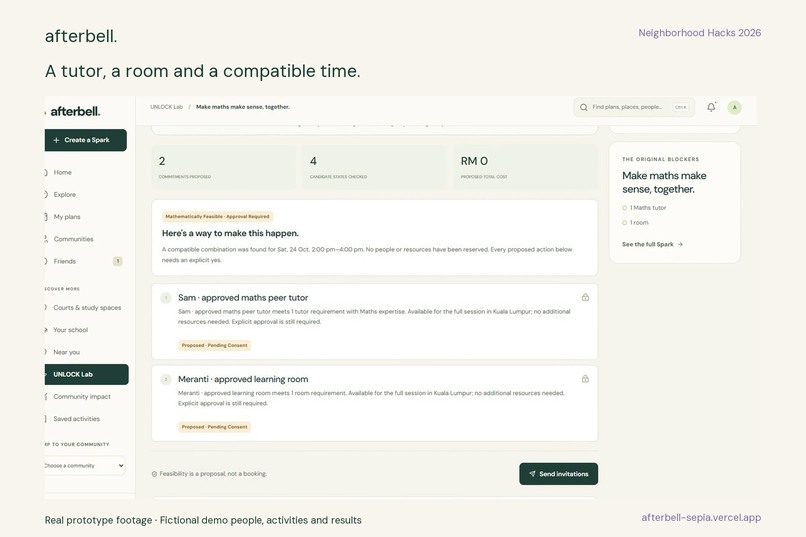Click the Find plans, places, people search field
Viewport: 806px width, 537px height.
pos(634,107)
